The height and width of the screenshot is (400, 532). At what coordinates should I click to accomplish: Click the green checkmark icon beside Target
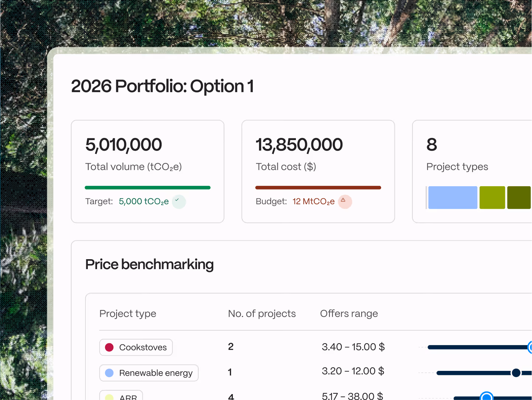coord(179,202)
